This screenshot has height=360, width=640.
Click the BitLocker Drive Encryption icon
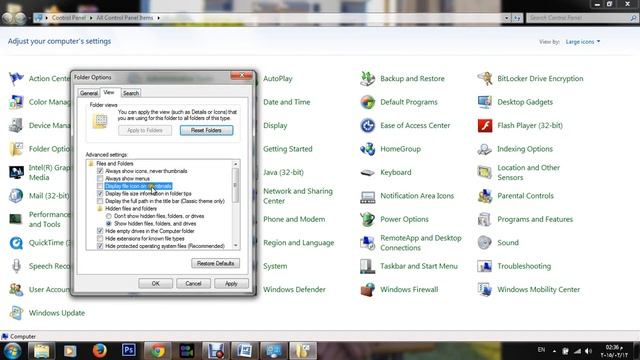pos(484,78)
